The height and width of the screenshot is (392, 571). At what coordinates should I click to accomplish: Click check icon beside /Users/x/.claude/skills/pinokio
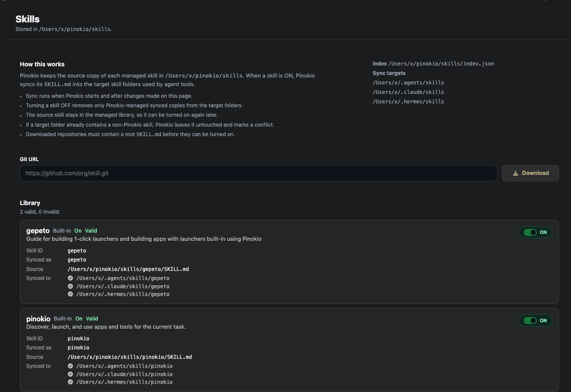pyautogui.click(x=70, y=374)
